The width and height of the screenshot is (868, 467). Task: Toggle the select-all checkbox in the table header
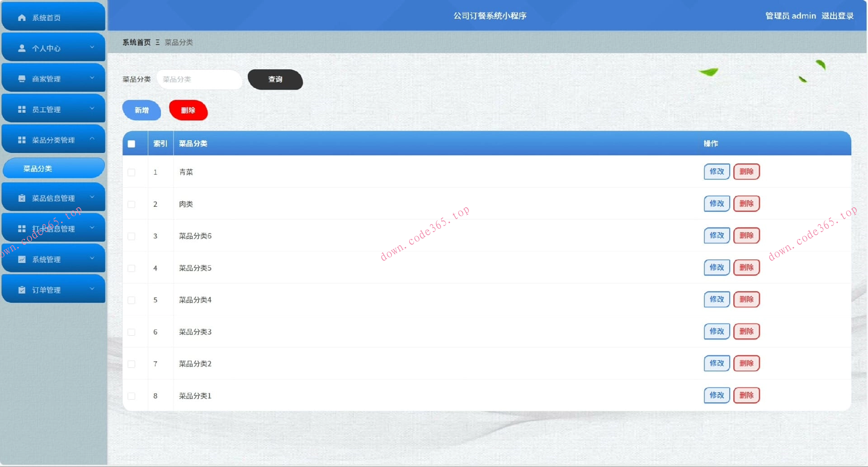pyautogui.click(x=132, y=144)
